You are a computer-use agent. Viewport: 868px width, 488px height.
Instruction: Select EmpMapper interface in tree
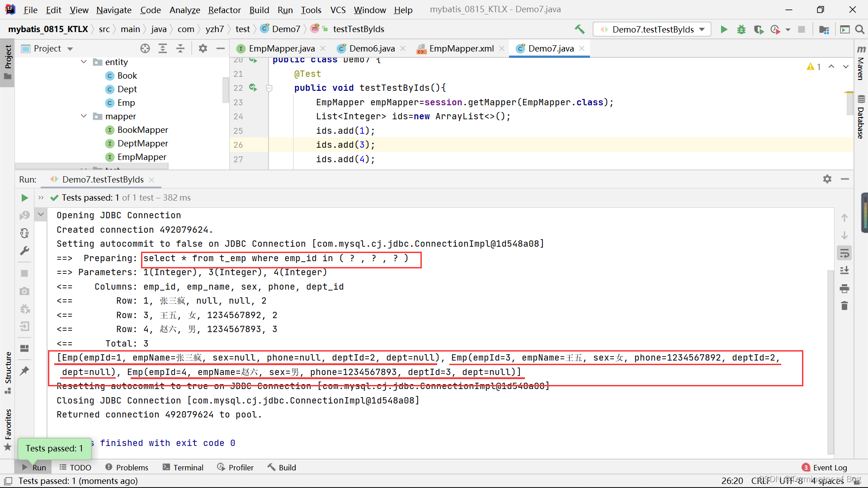[142, 157]
